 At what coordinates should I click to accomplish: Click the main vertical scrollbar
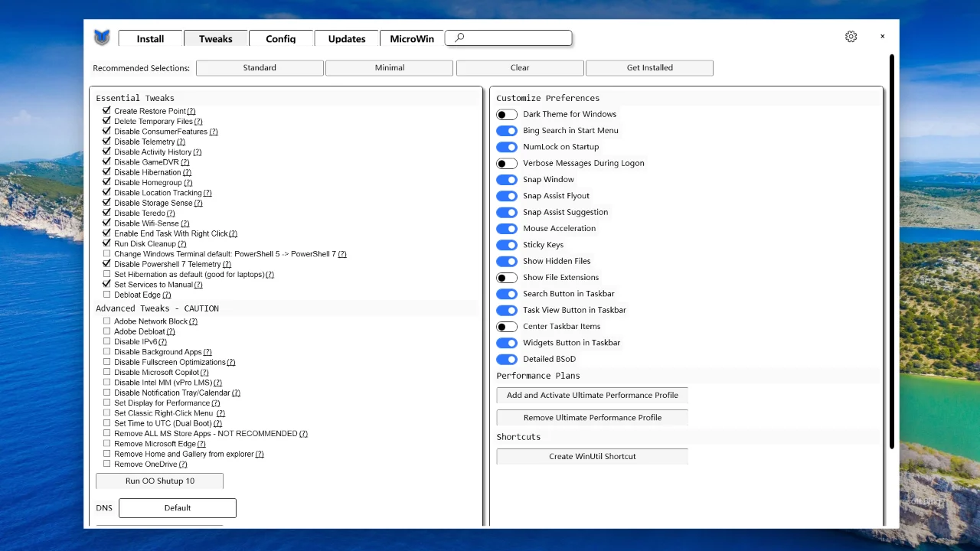coord(892,252)
